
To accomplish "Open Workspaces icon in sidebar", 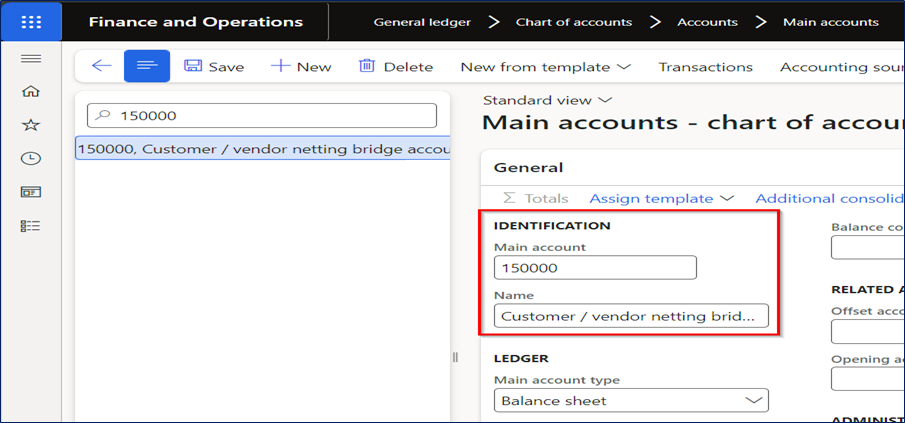I will [x=31, y=192].
